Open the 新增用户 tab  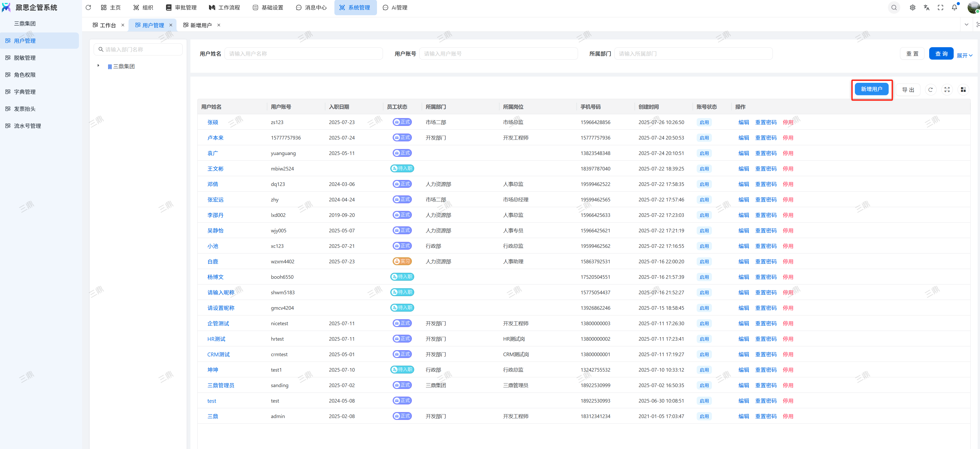click(201, 25)
